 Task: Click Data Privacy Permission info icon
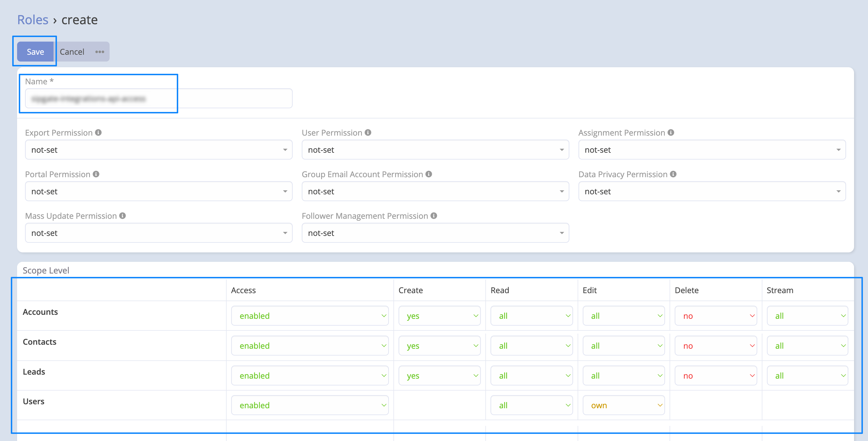pos(673,174)
